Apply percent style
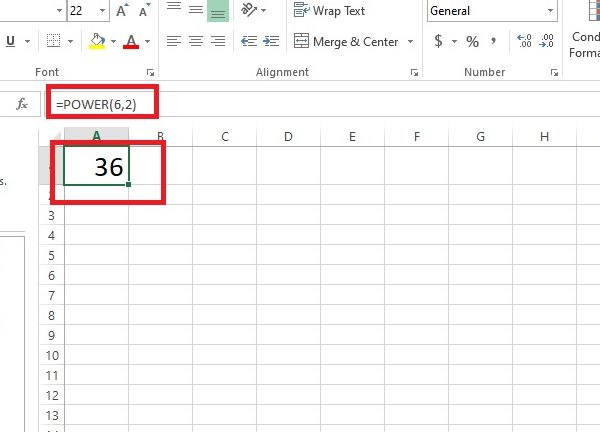 473,41
